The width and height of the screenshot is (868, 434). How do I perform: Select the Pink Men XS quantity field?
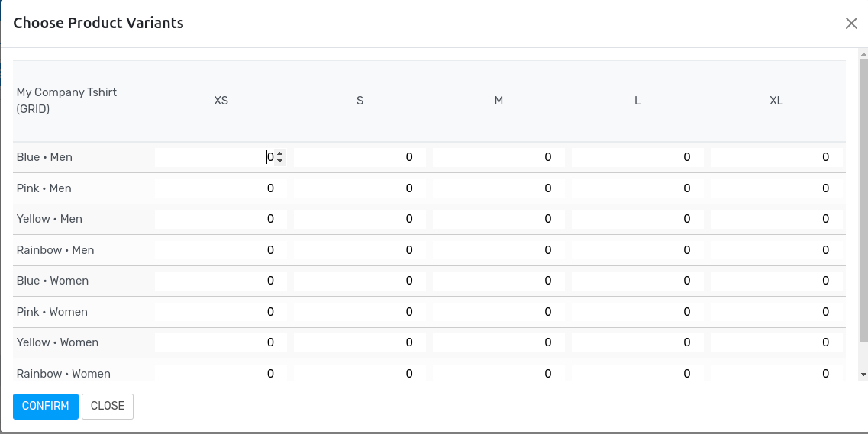[x=221, y=188]
